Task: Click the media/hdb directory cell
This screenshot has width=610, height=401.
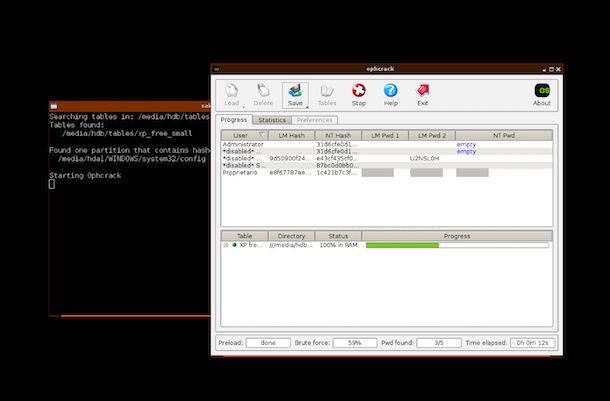Action: point(291,245)
